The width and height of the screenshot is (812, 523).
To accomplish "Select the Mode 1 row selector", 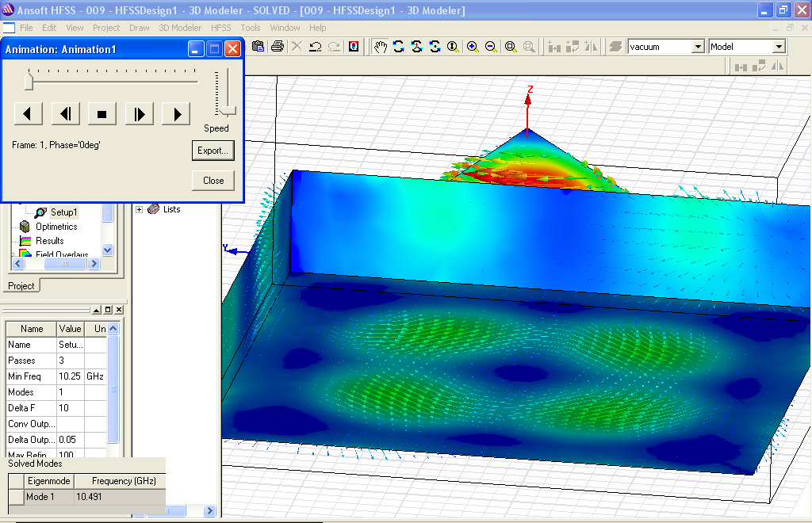I will click(17, 497).
